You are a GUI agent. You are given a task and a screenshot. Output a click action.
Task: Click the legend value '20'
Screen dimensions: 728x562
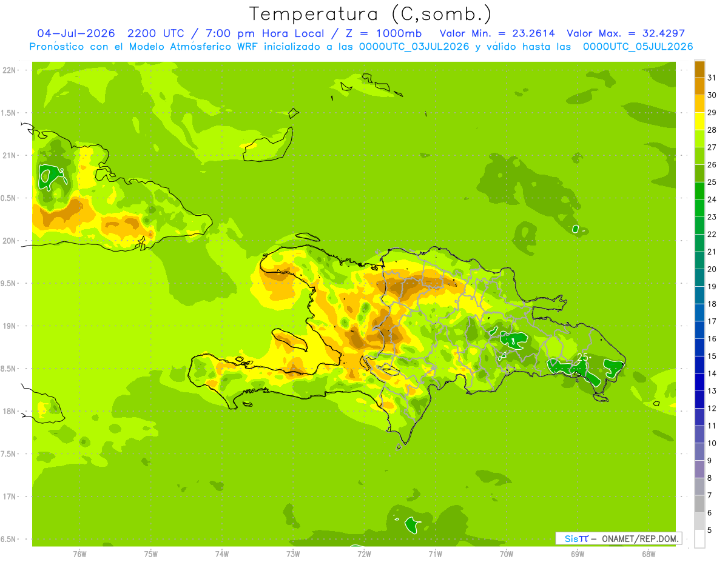[x=712, y=269]
